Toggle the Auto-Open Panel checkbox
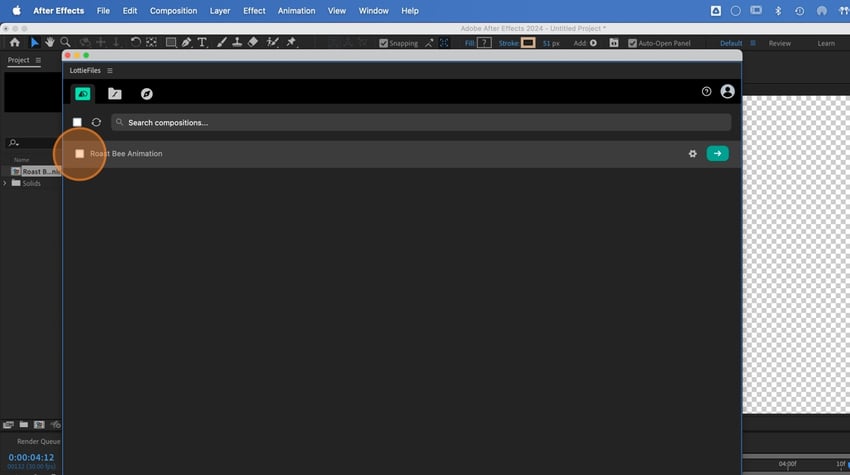The height and width of the screenshot is (475, 850). [632, 43]
